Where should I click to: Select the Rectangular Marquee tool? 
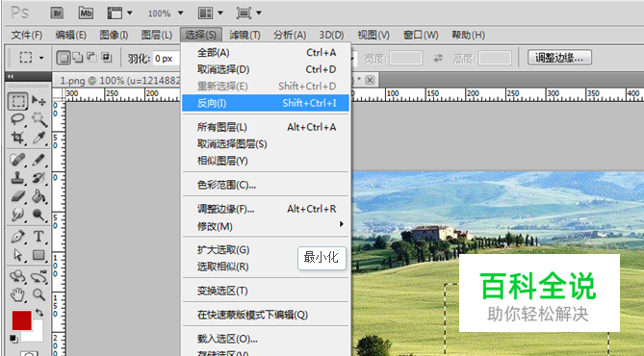(x=18, y=101)
